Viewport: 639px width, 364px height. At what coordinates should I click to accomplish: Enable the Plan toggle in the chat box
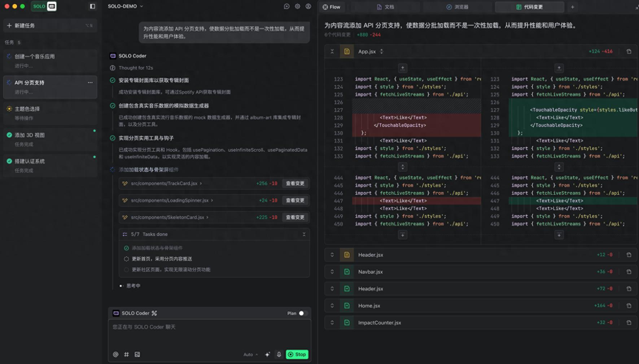point(302,313)
